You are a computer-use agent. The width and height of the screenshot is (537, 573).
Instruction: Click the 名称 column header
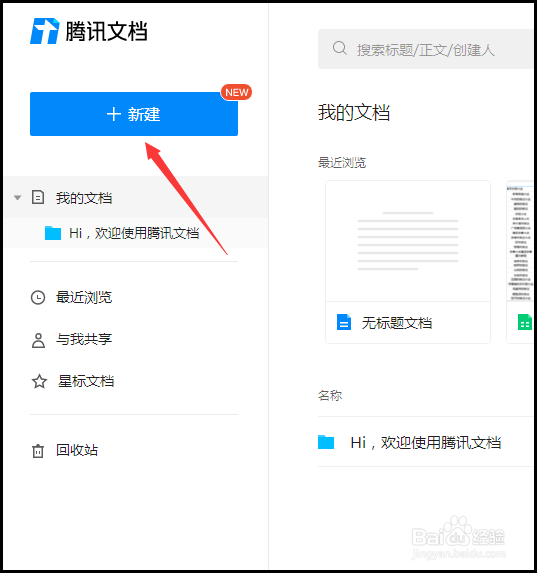click(x=330, y=395)
